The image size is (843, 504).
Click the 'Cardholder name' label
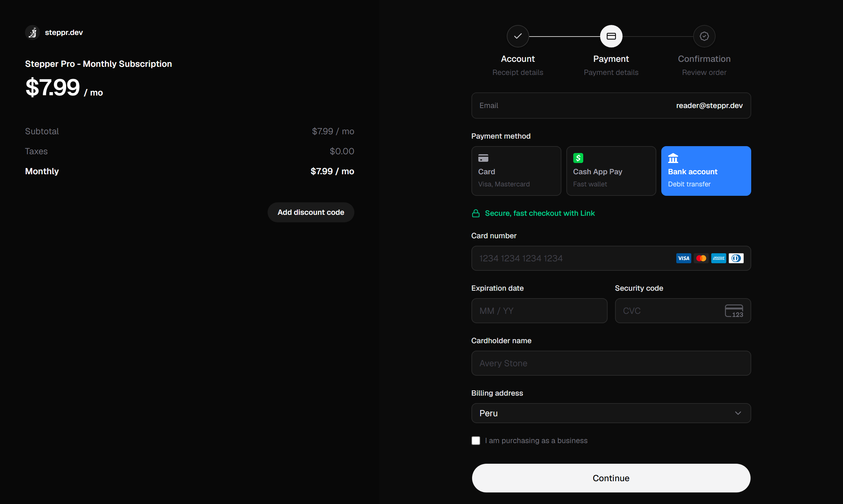pyautogui.click(x=501, y=341)
